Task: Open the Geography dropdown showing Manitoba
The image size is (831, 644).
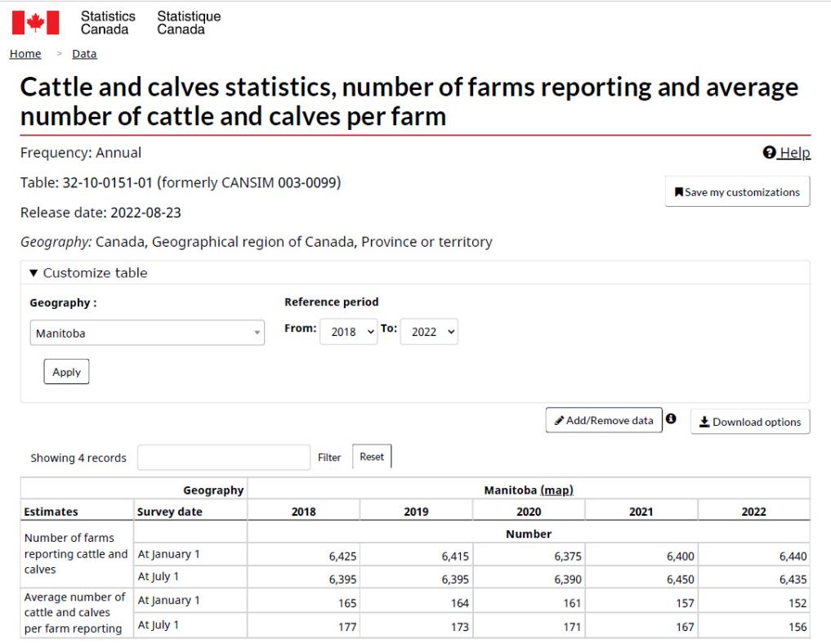Action: [x=147, y=333]
